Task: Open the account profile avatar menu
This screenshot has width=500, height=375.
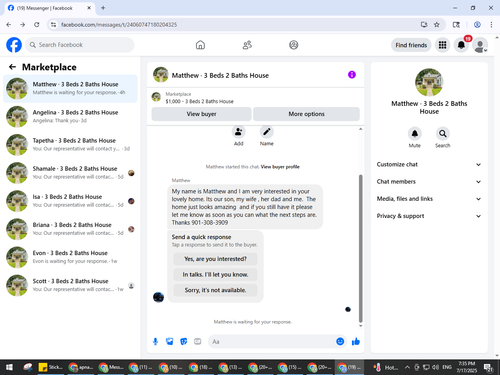Action: point(480,45)
